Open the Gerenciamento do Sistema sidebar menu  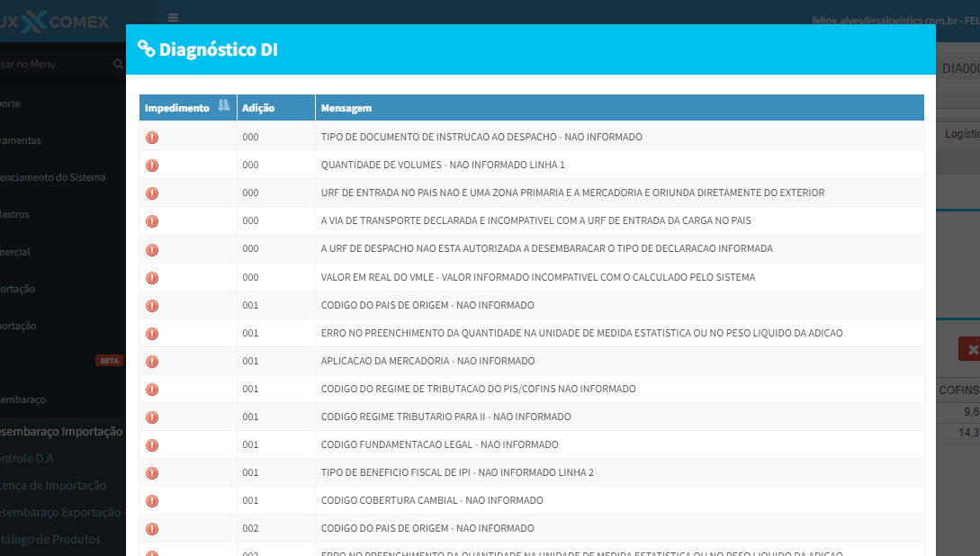coord(52,177)
